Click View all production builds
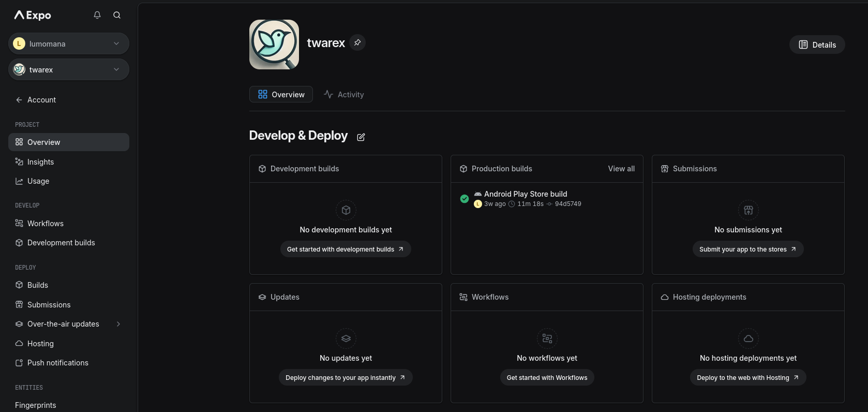The width and height of the screenshot is (868, 412). [x=621, y=169]
